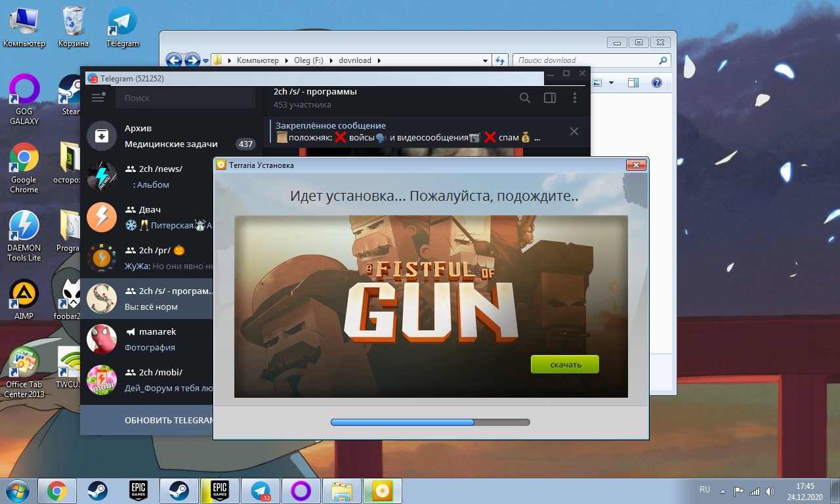Dismiss the pinned message in Telegram
The image size is (840, 504).
(574, 131)
